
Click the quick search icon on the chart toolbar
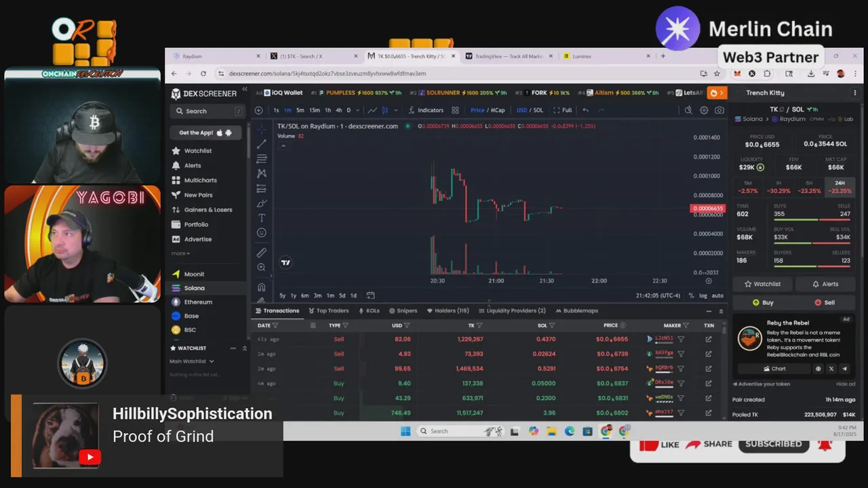click(x=688, y=110)
